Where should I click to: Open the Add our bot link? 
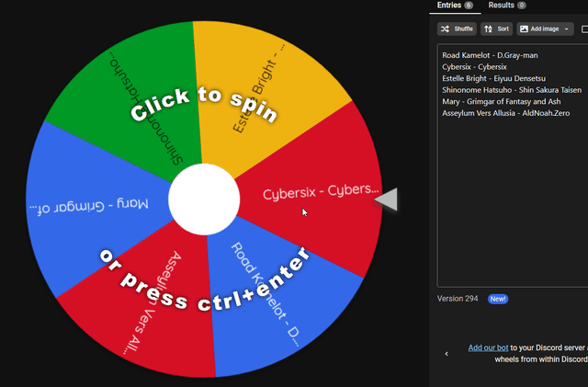488,347
